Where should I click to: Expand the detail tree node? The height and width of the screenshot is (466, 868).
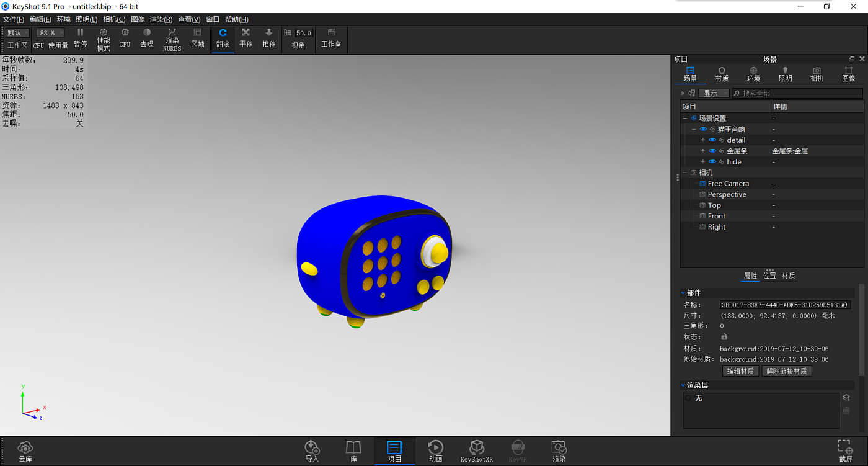tap(702, 140)
